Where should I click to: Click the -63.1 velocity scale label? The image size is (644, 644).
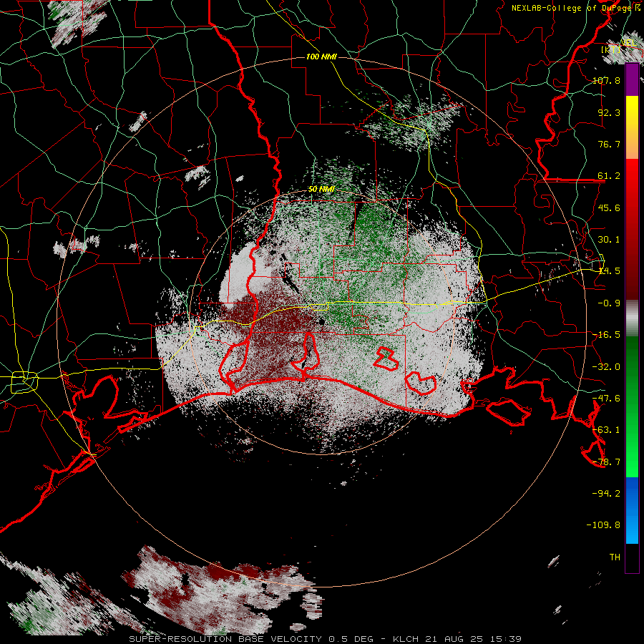pos(606,430)
